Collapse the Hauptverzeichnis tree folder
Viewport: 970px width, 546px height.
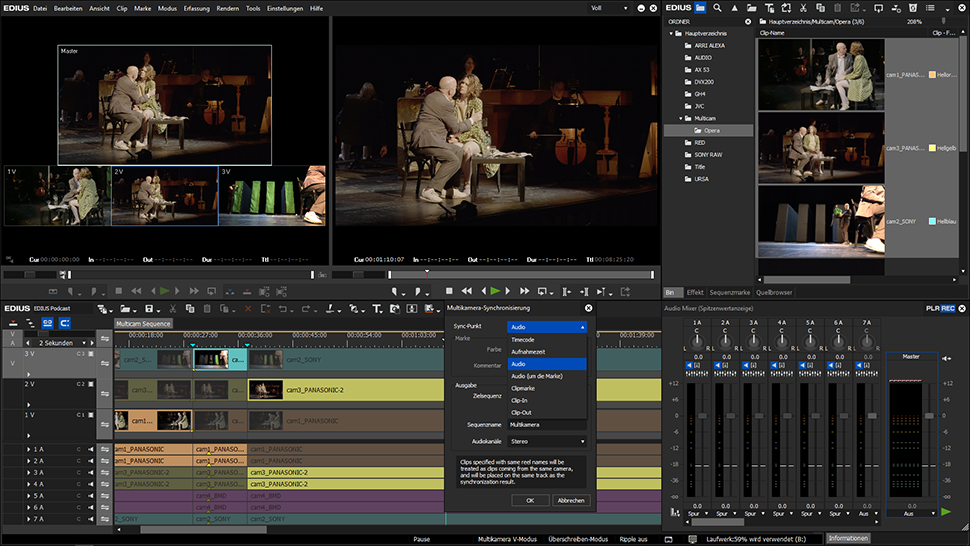[672, 33]
